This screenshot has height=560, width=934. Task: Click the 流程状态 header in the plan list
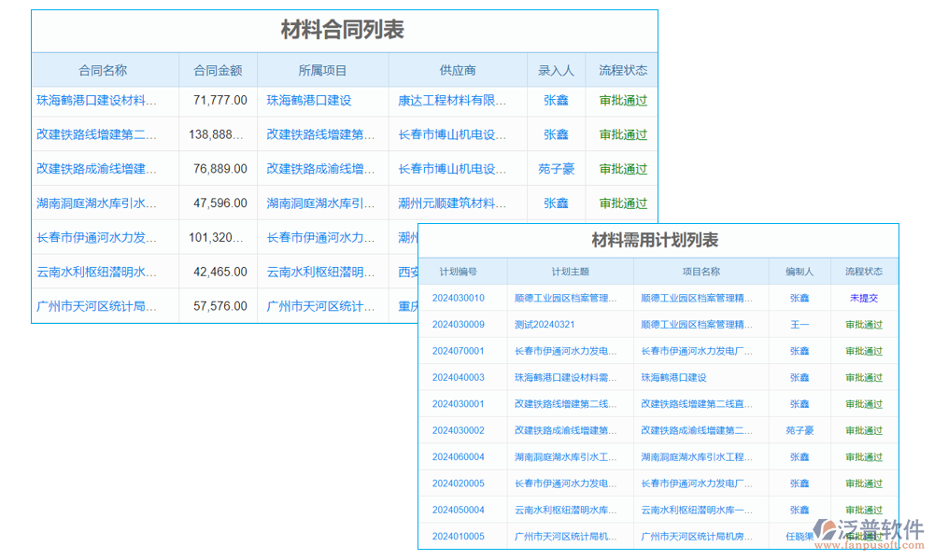(x=863, y=270)
